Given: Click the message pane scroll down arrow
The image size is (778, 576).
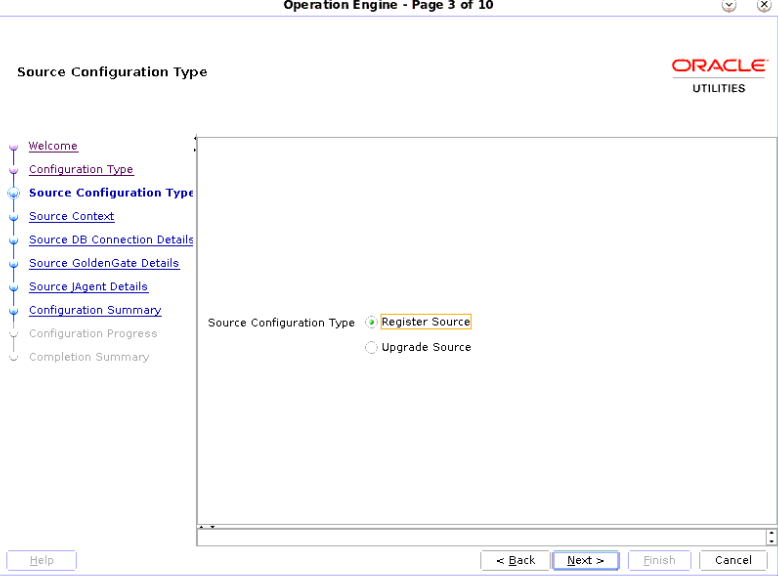Looking at the screenshot, I should [771, 541].
